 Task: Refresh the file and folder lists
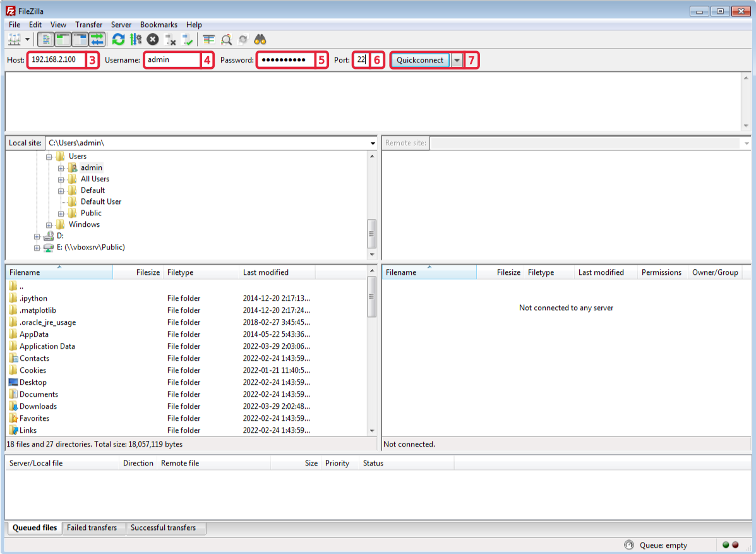(x=118, y=40)
